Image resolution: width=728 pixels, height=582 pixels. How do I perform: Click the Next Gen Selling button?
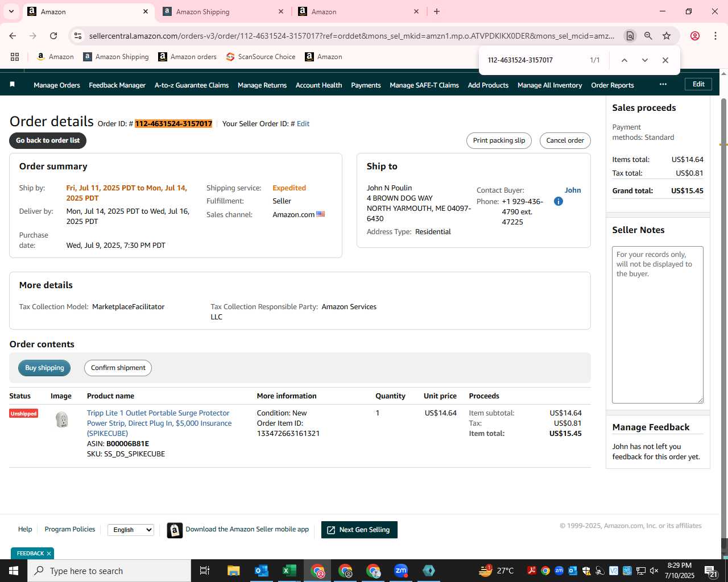pos(359,530)
